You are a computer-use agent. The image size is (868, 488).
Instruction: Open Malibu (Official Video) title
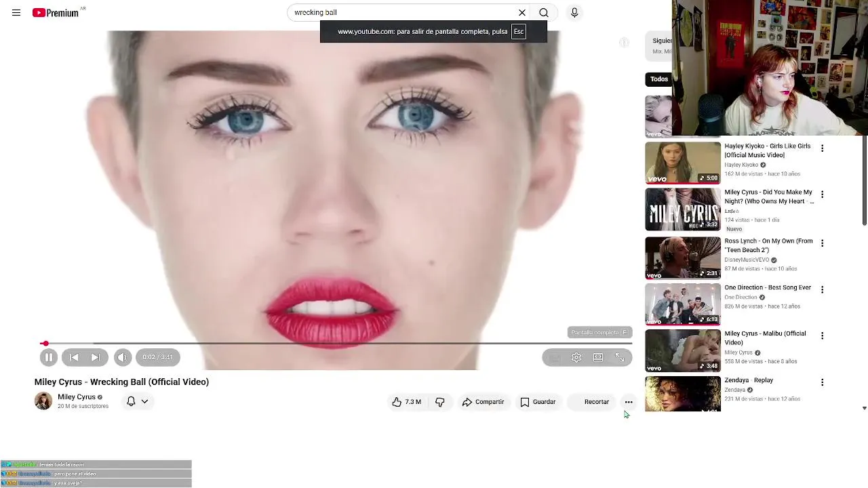click(765, 338)
